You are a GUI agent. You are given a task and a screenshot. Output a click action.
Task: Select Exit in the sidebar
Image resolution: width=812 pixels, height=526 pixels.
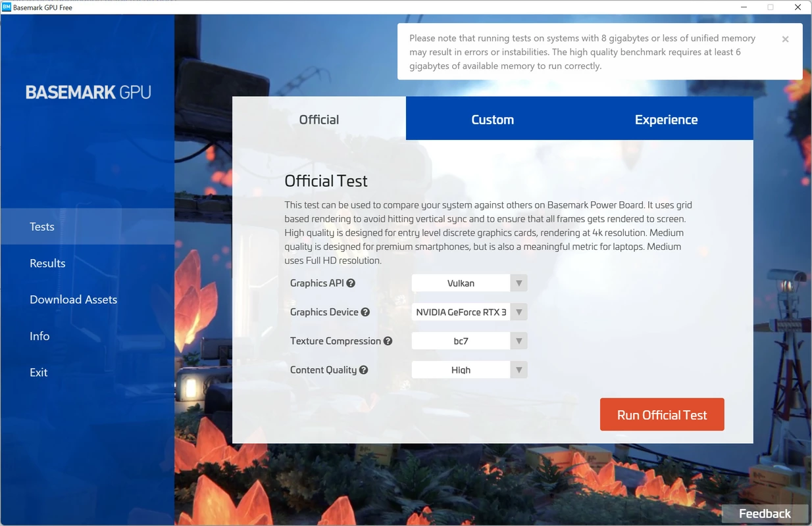tap(88, 372)
